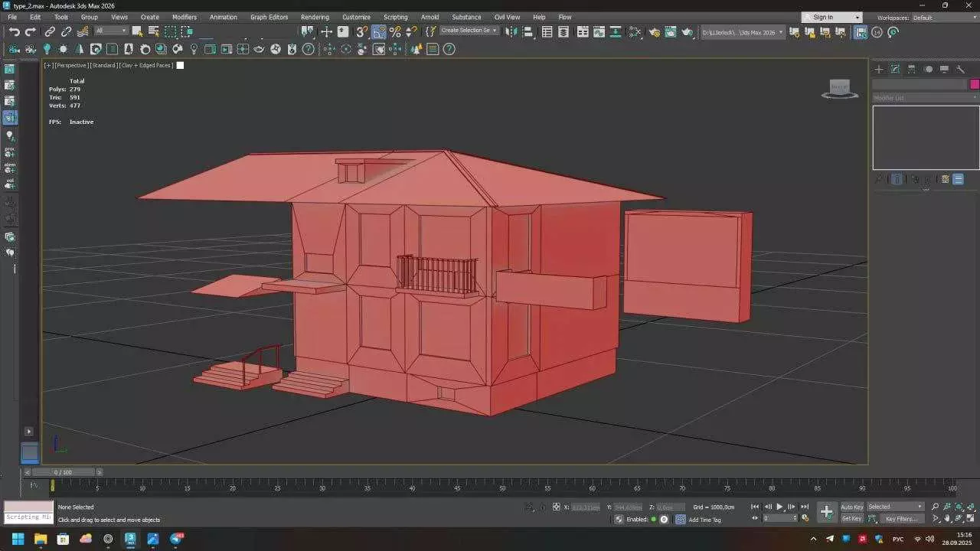Open the Modifiers menu

pos(184,17)
